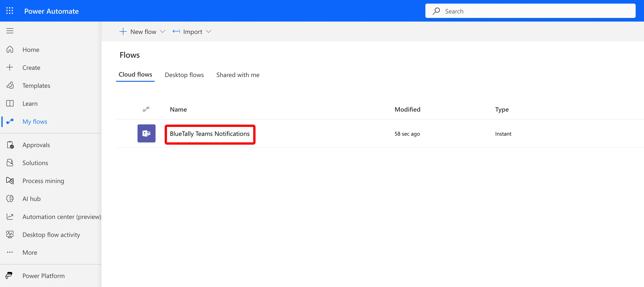Screen dimensions: 644x287
Task: Click the '58 sec ago' modified cell
Action: point(407,134)
